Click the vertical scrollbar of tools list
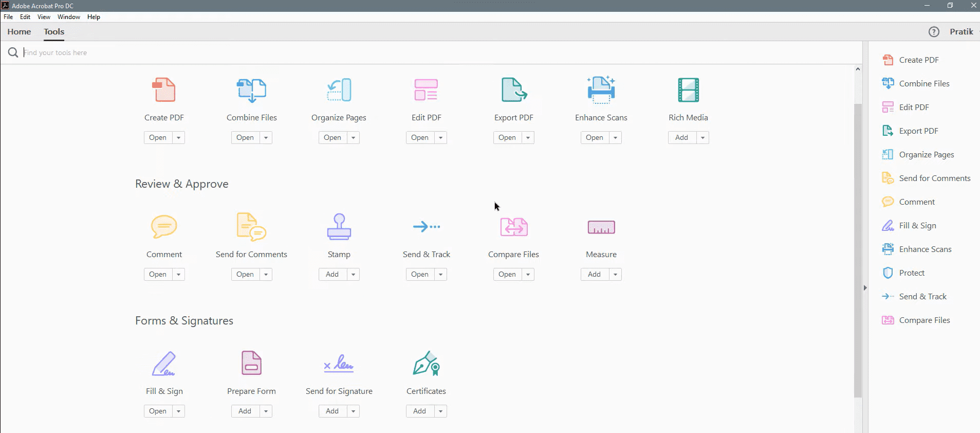 click(858, 250)
